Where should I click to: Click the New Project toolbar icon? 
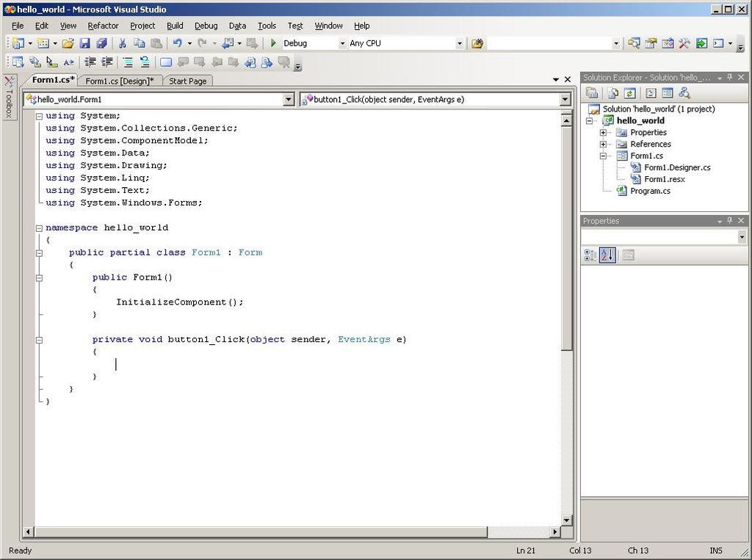(x=18, y=43)
